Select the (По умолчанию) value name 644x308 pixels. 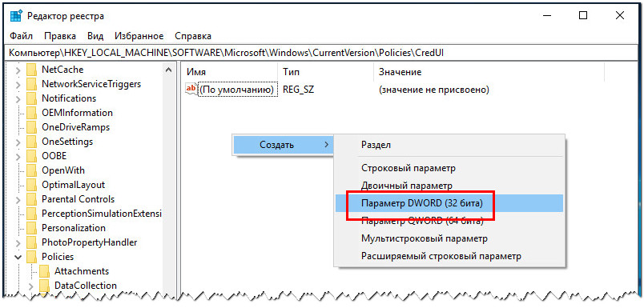tap(236, 90)
